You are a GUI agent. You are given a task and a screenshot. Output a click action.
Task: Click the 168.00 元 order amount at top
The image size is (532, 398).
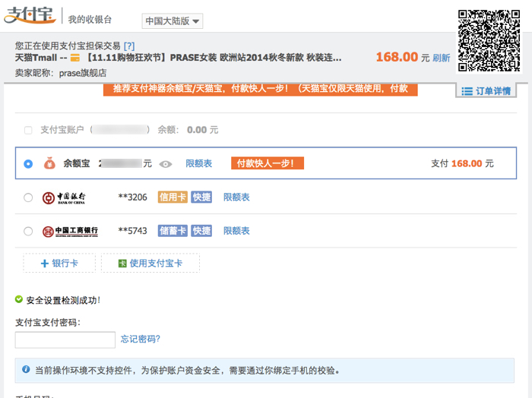[x=403, y=57]
